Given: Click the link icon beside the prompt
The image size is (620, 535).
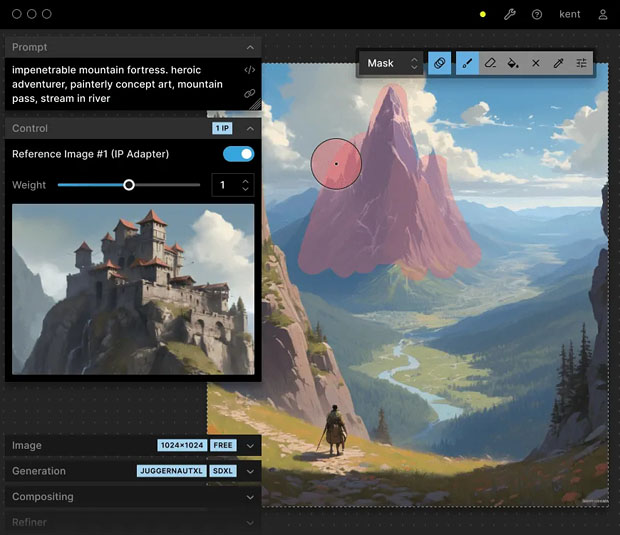Looking at the screenshot, I should coord(250,93).
